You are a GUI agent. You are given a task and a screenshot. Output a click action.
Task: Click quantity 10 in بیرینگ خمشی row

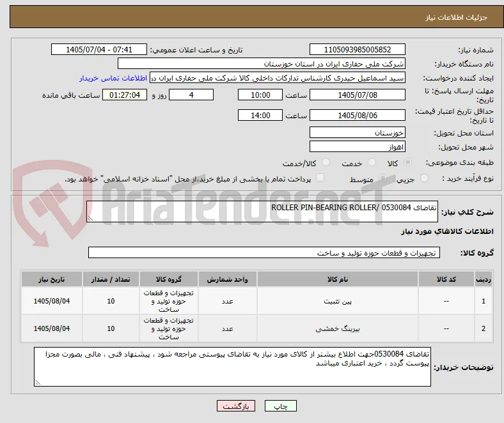point(111,328)
